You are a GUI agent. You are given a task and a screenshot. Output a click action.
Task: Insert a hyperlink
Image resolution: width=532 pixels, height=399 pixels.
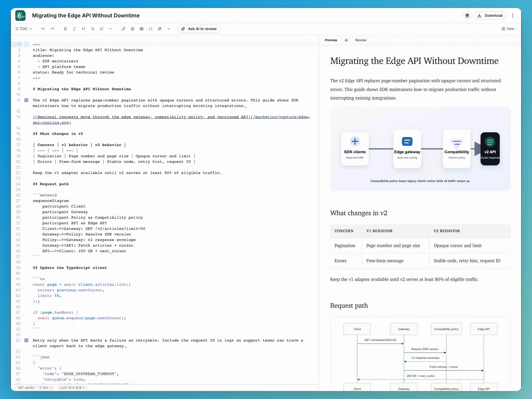click(123, 29)
